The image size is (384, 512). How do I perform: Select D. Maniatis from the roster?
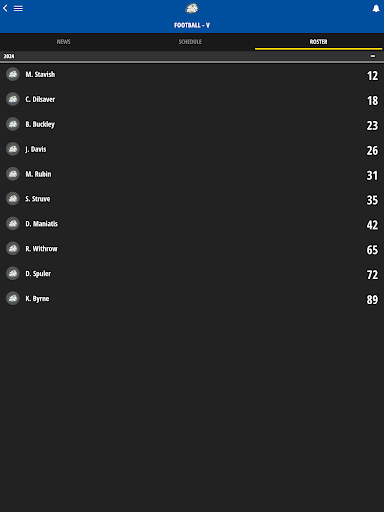tap(192, 224)
